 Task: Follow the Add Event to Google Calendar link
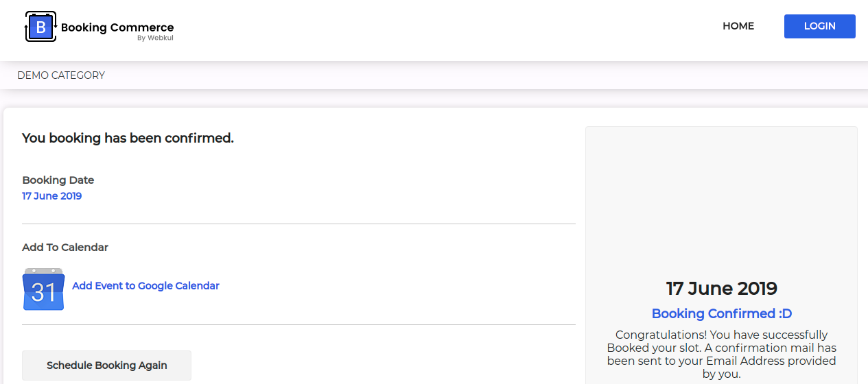(145, 286)
